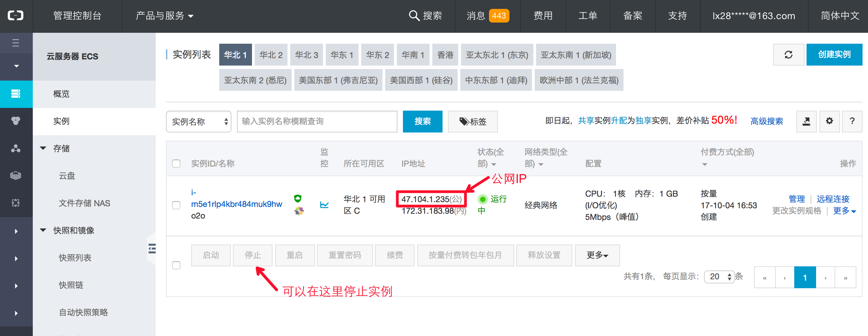868x336 pixels.
Task: Check the checkbox for instance i-m5e1rlp4kbr484muk9hwo2o
Action: click(x=176, y=205)
